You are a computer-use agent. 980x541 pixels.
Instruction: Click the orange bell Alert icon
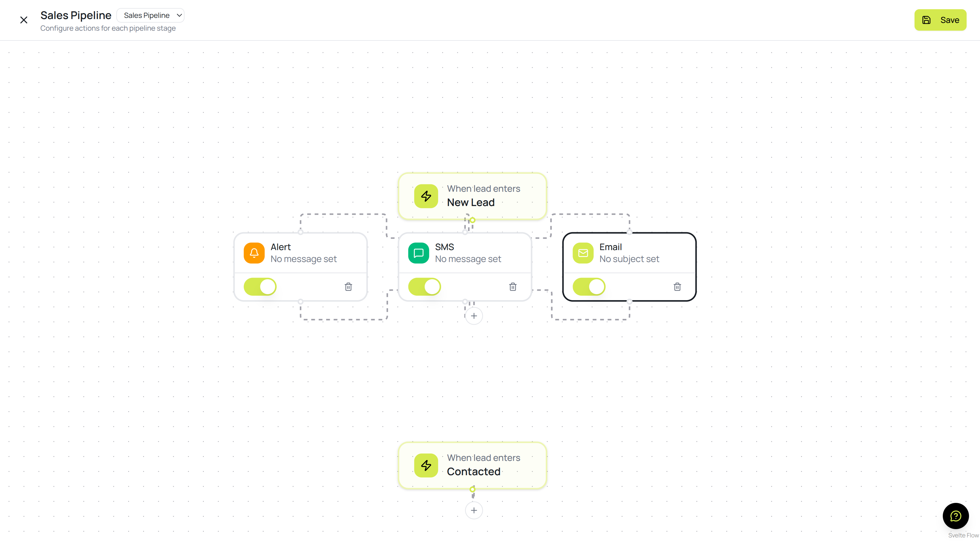coord(254,253)
